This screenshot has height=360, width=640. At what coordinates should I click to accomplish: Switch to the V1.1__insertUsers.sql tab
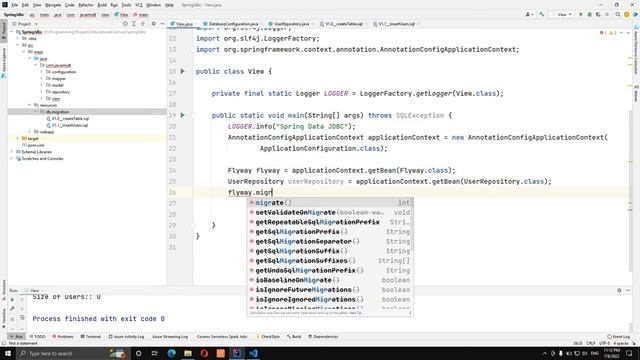pos(396,24)
